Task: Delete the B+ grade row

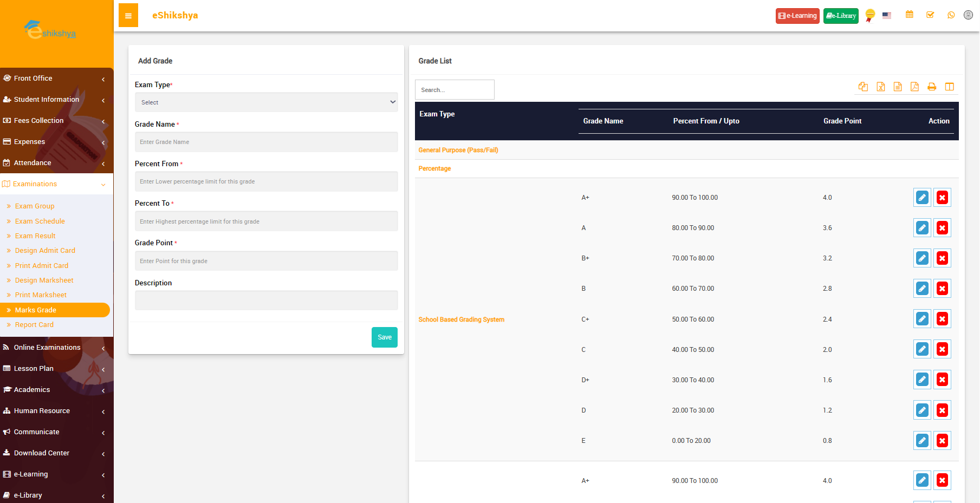Action: 942,258
